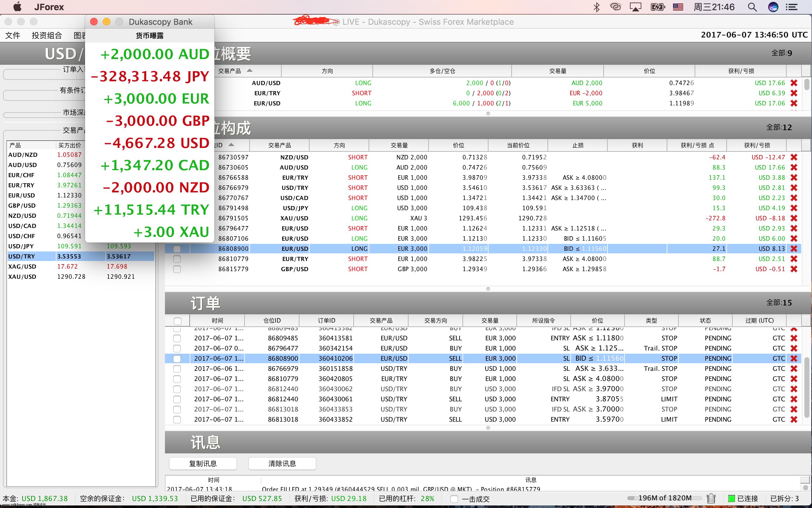Click the 复制讯息 button
Viewport: 812px width, 508px height.
coord(203,464)
